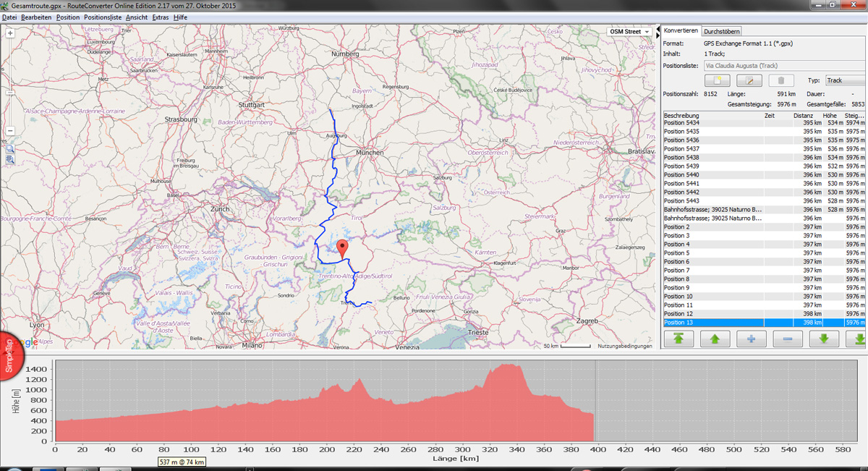This screenshot has width=868, height=471.
Task: Select row Position 5443
Action: click(x=765, y=201)
